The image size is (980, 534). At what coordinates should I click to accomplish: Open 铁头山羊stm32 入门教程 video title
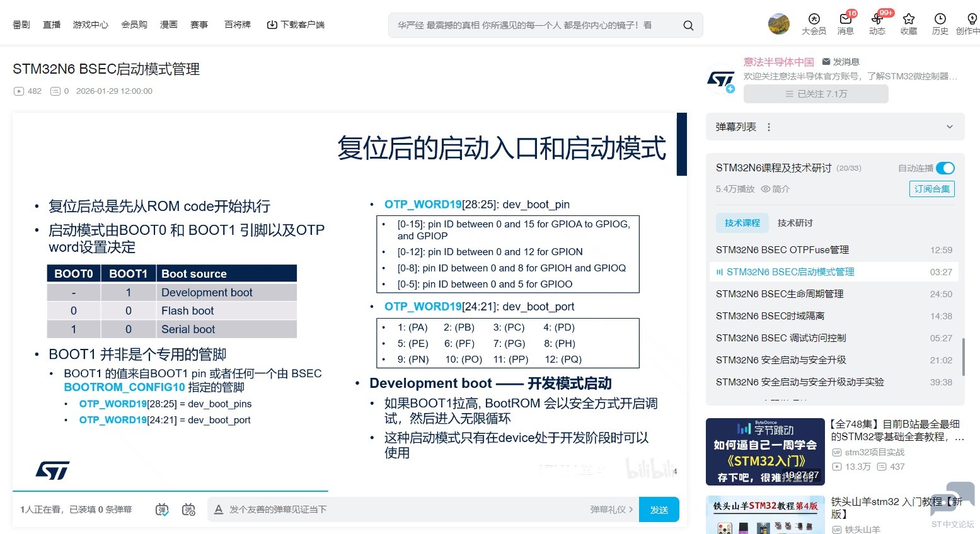(x=897, y=508)
